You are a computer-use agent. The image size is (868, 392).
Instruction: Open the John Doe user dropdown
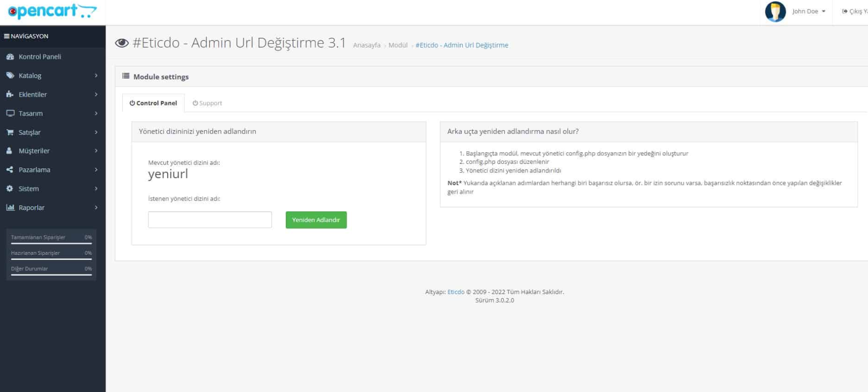pyautogui.click(x=809, y=11)
